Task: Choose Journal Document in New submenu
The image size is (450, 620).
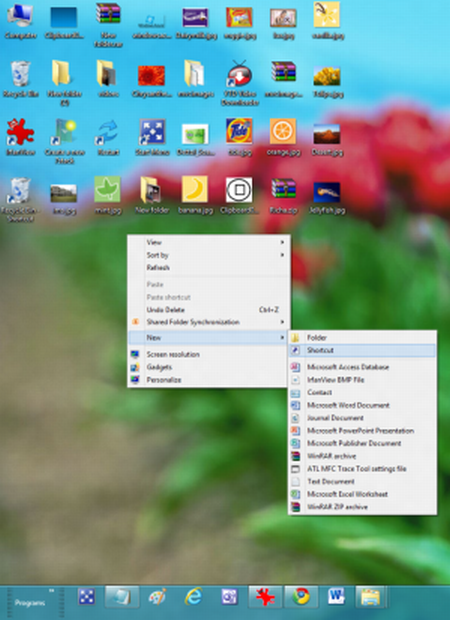Action: tap(362, 418)
